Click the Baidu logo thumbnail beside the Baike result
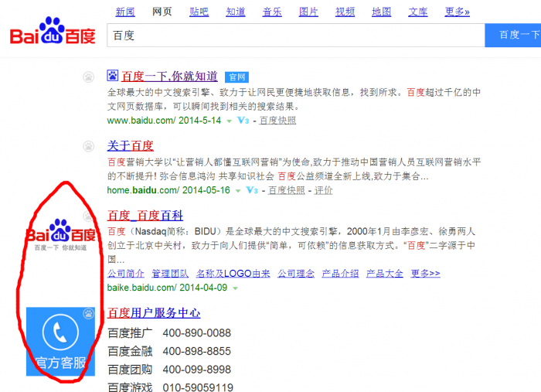This screenshot has width=541, height=392. (60, 234)
